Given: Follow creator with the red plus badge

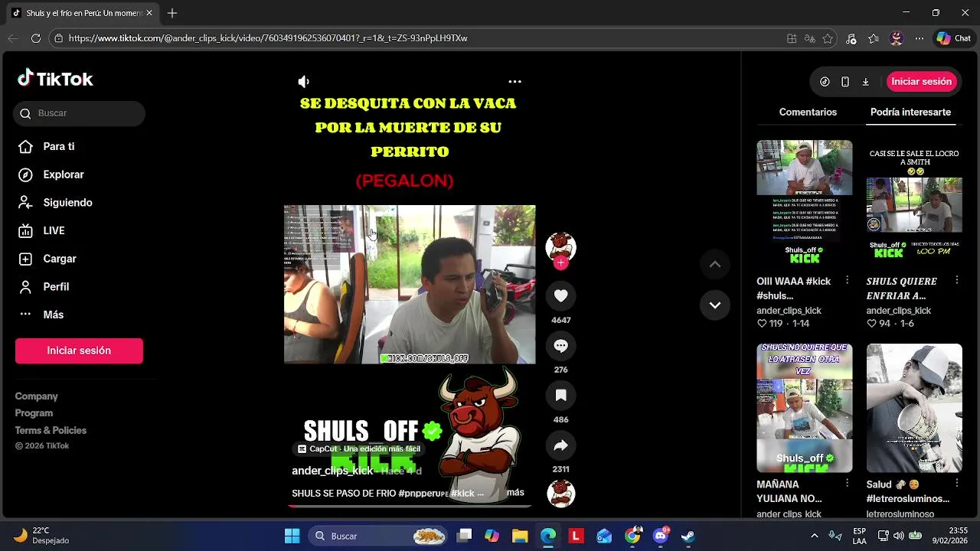Looking at the screenshot, I should tap(560, 262).
